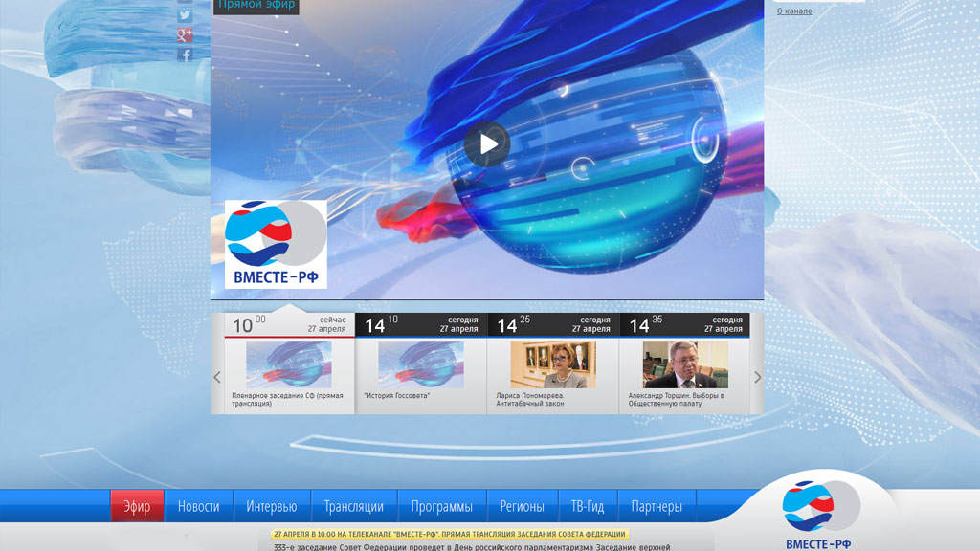This screenshot has width=980, height=551.
Task: Open the ТВ-Гид section
Action: pos(588,506)
